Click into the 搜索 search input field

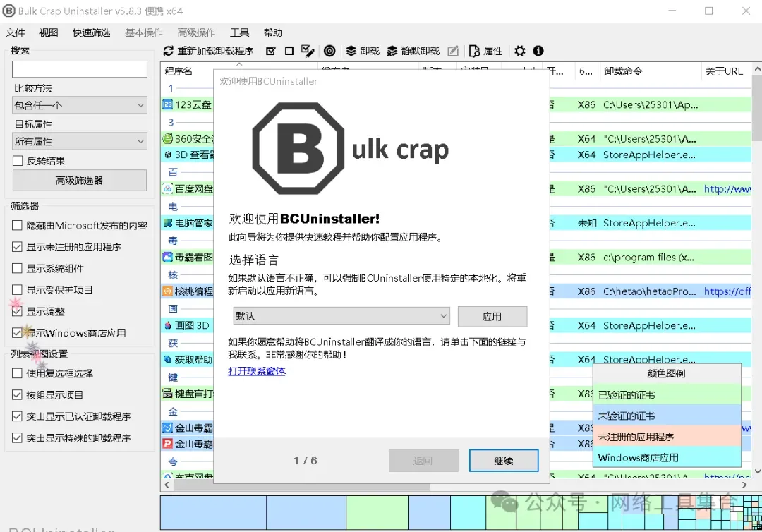click(x=80, y=69)
